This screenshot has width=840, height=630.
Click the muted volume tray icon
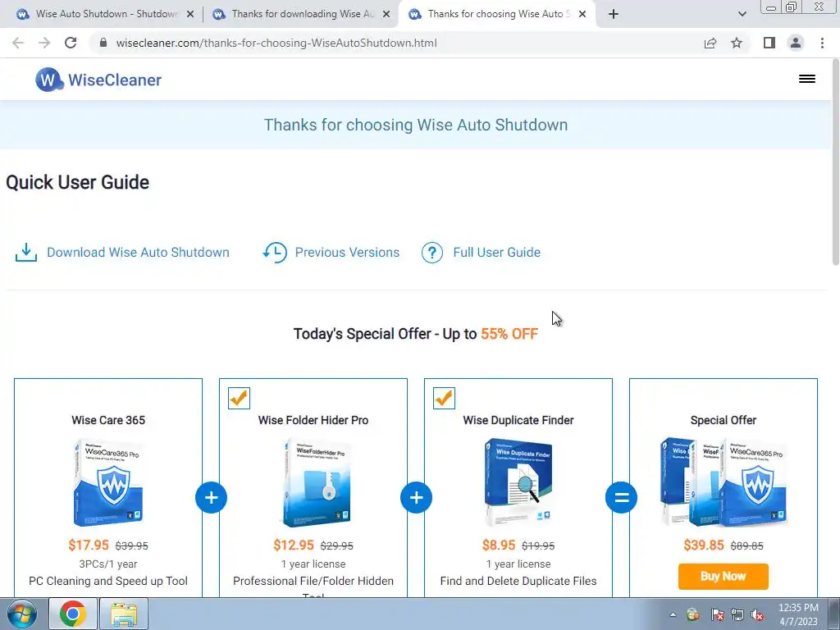(757, 615)
